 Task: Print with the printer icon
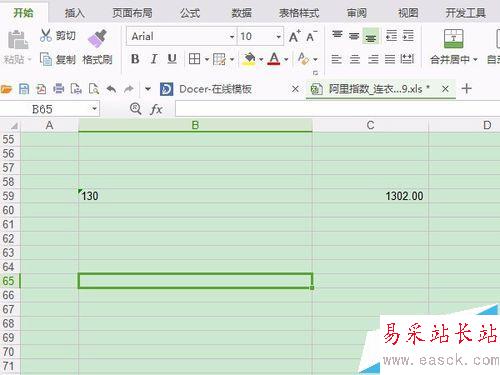click(59, 89)
